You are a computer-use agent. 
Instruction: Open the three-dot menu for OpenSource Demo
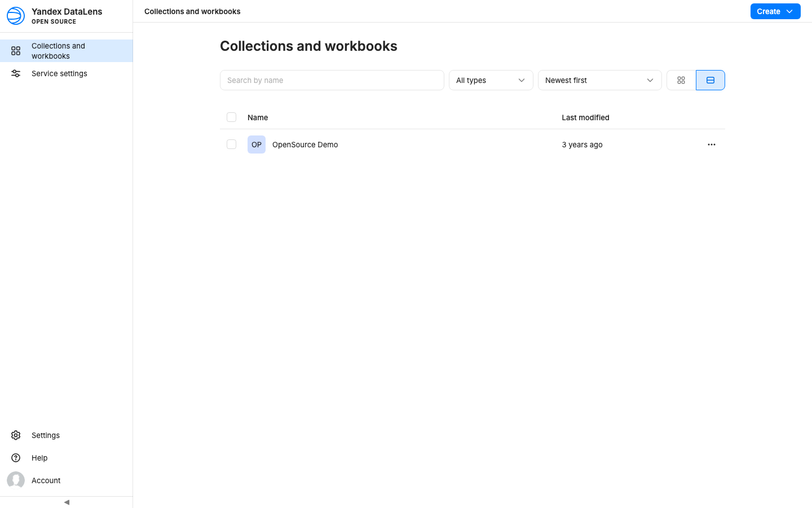[712, 144]
